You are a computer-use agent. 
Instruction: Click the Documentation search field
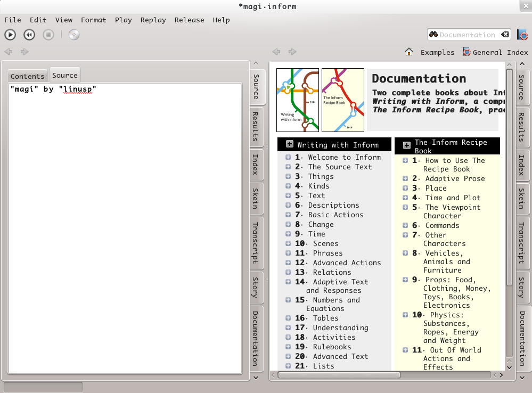[468, 34]
